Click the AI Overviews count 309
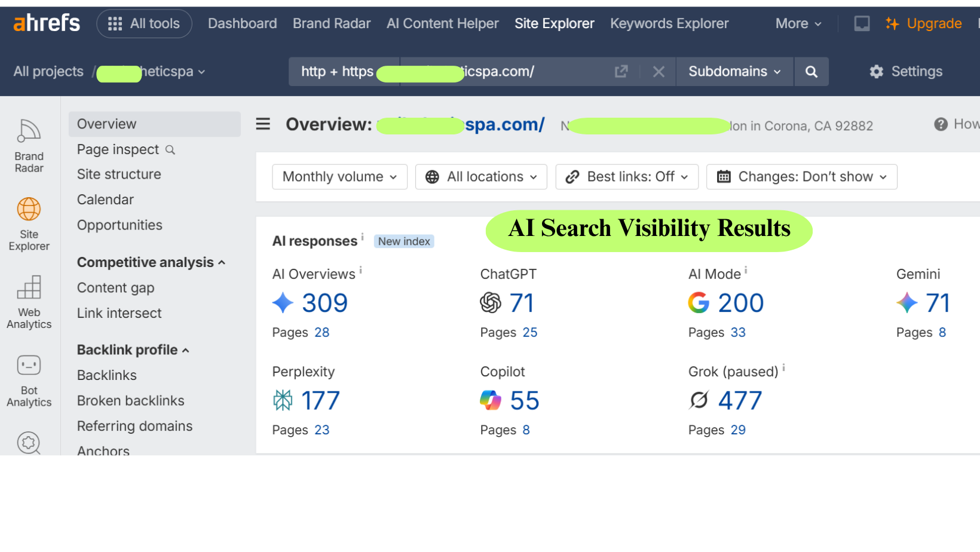Image resolution: width=980 pixels, height=552 pixels. 324,303
